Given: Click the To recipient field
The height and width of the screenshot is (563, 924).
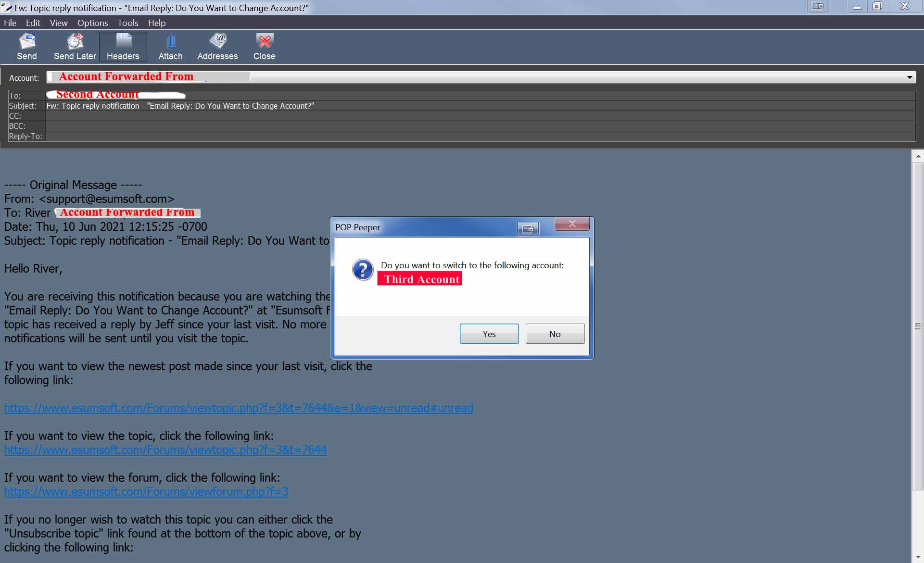Looking at the screenshot, I should tap(480, 95).
